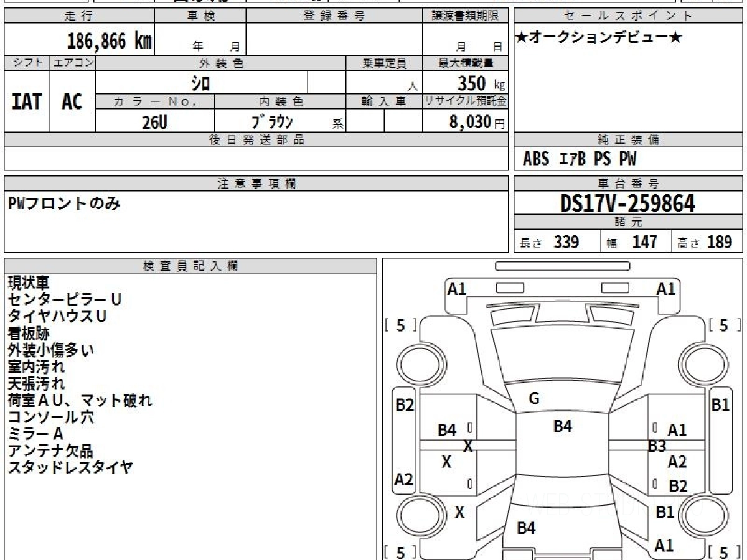
Task: Select the recycle deposit 8,030円
Action: 477,122
